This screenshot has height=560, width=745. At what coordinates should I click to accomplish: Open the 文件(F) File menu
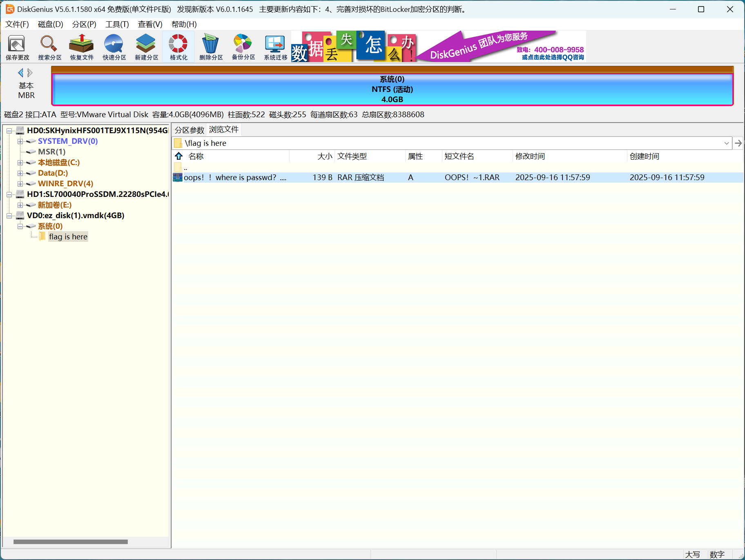17,24
